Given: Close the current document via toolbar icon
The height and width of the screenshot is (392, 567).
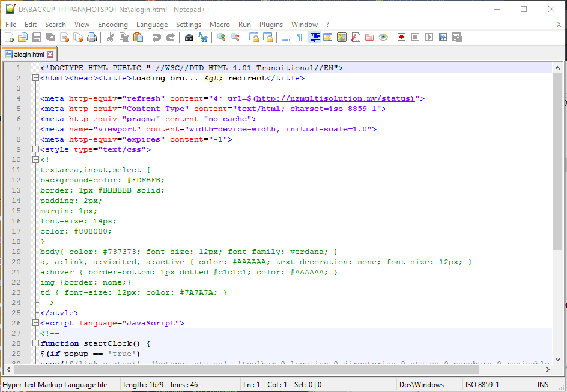Looking at the screenshot, I should click(64, 37).
